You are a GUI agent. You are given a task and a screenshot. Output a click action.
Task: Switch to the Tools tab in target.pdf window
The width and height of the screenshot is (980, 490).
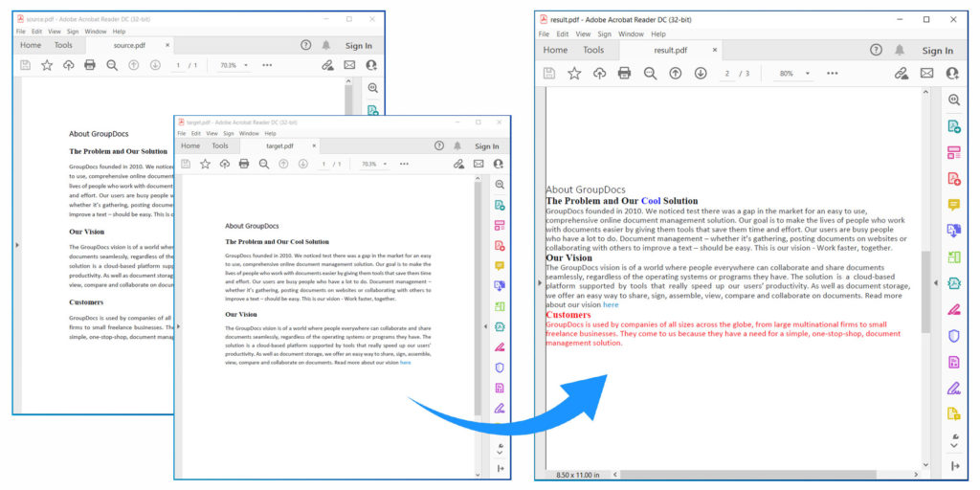220,146
